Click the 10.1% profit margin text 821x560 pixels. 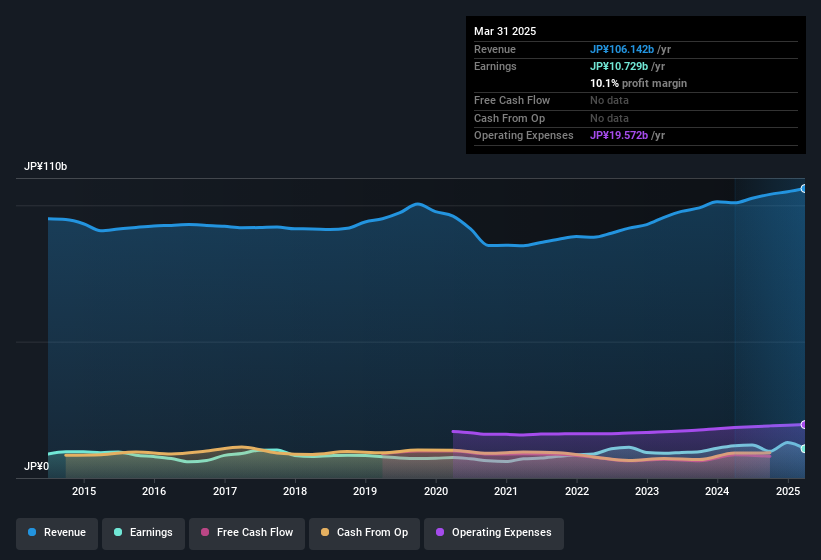tap(638, 83)
